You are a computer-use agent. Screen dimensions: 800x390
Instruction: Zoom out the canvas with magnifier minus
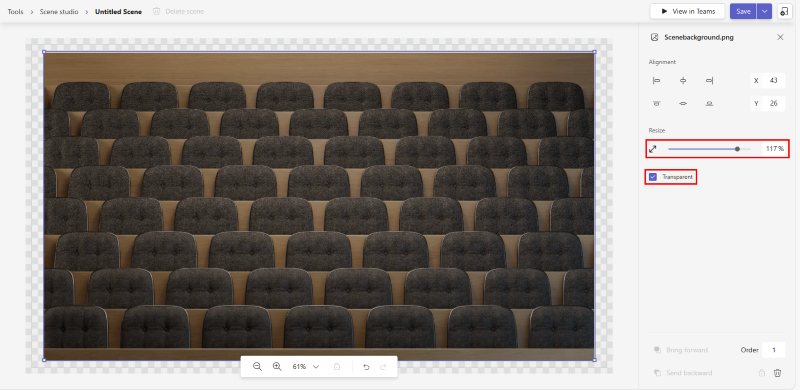point(257,367)
